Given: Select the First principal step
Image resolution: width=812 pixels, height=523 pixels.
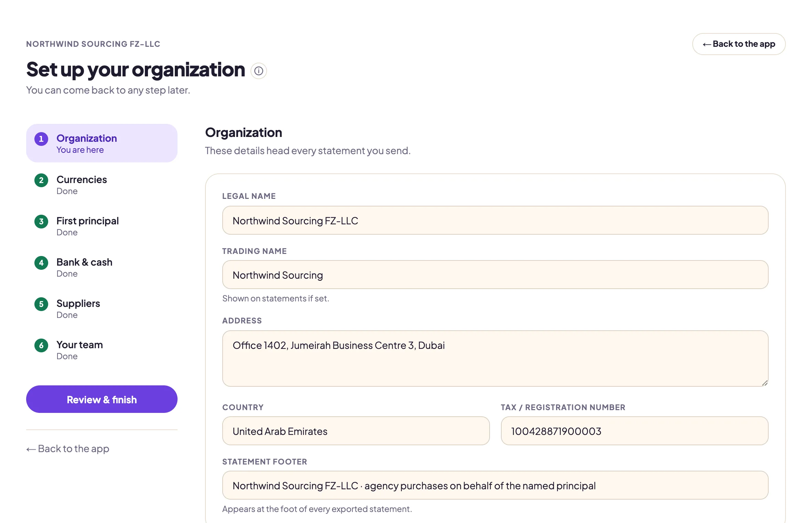Looking at the screenshot, I should point(102,226).
